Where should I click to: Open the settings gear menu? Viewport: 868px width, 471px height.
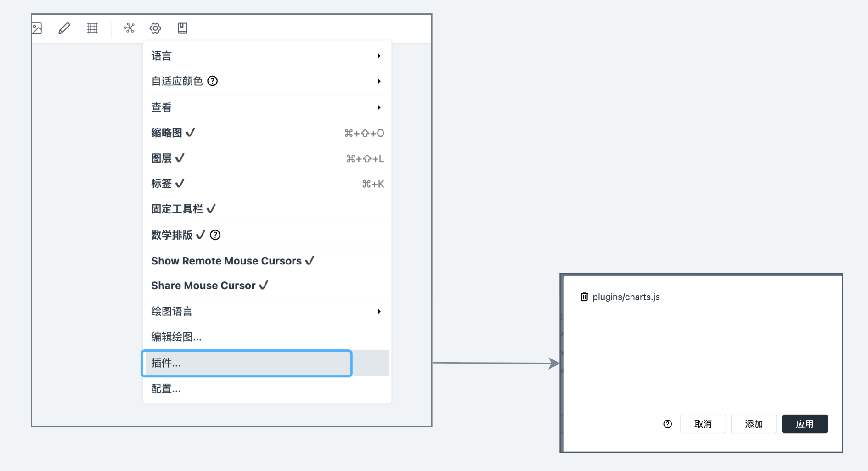pos(155,28)
